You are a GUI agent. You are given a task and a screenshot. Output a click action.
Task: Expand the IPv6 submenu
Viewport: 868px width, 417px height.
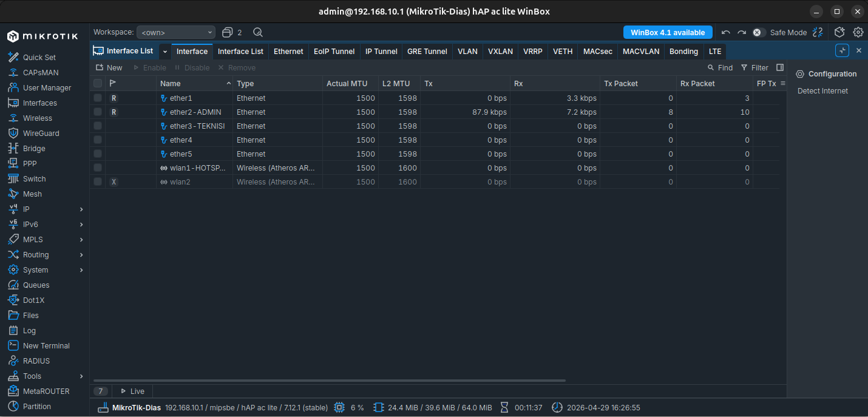point(81,224)
